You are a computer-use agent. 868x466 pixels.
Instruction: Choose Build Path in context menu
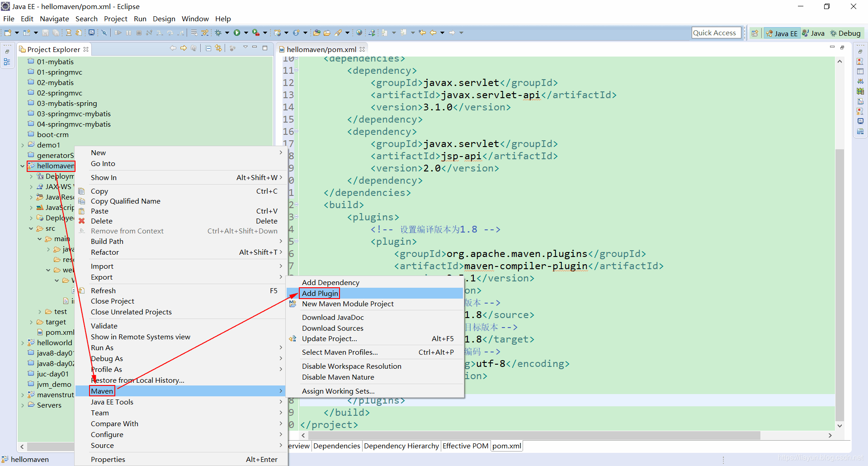click(180, 241)
